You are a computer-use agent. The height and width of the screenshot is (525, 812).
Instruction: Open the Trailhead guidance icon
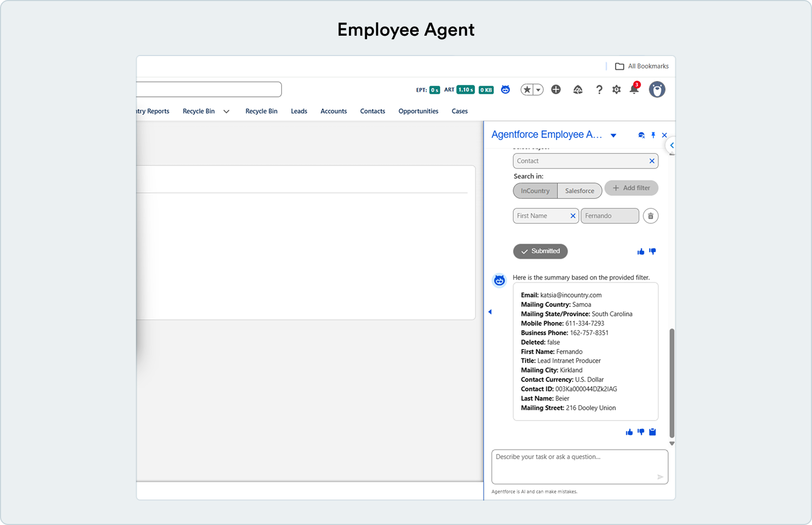click(578, 90)
